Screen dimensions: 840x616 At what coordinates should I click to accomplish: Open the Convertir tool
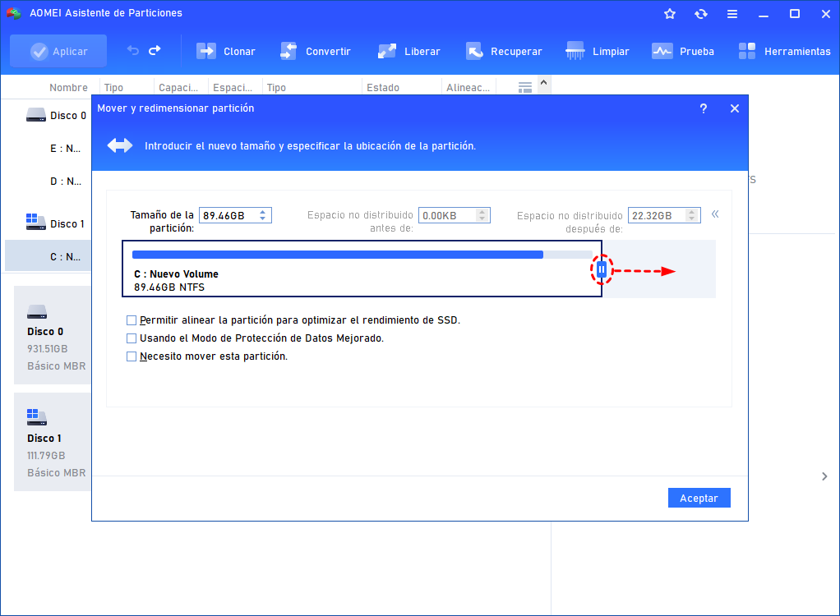(316, 52)
